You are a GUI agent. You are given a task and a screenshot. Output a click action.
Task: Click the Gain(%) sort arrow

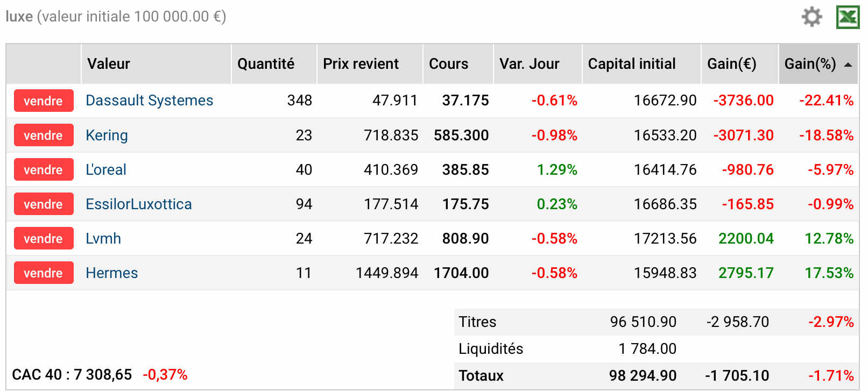(x=848, y=65)
